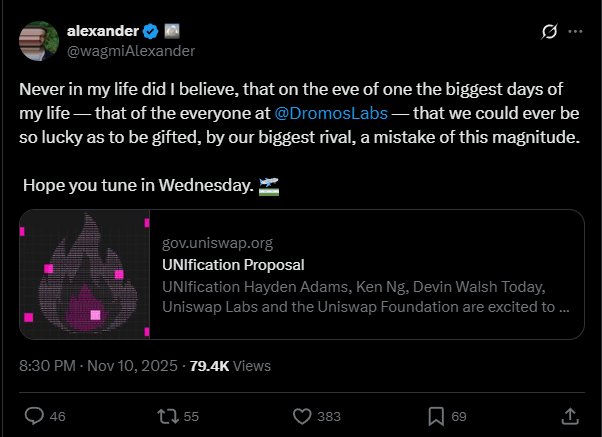Image resolution: width=602 pixels, height=437 pixels.
Task: Click the affiliate badge beside the checkmark
Action: click(169, 31)
